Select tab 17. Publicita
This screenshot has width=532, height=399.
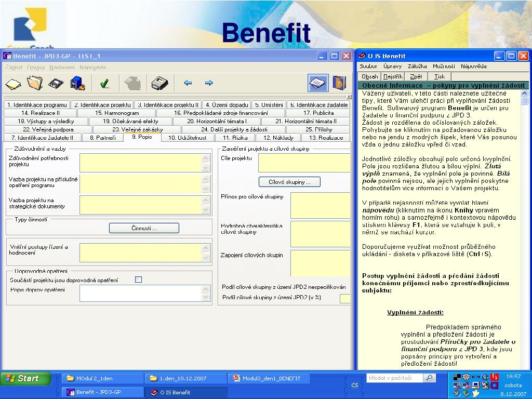(x=318, y=113)
